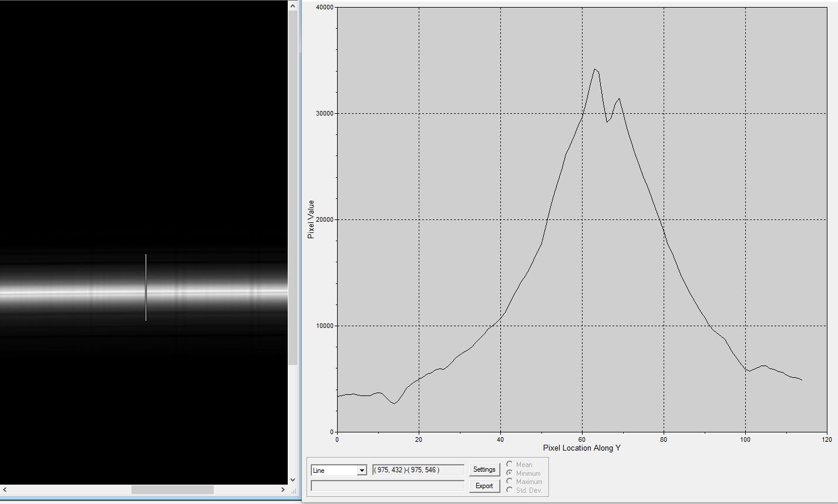Click the 30000 tick on the Y axis
The width and height of the screenshot is (838, 504).
coord(325,113)
